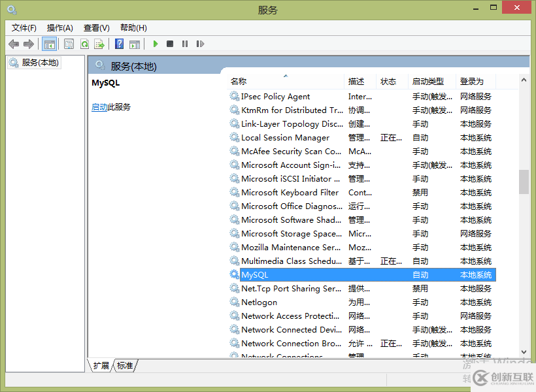The height and width of the screenshot is (392, 536).
Task: Click gear icon beside Microsoft Keyboard Filter
Action: 234,192
